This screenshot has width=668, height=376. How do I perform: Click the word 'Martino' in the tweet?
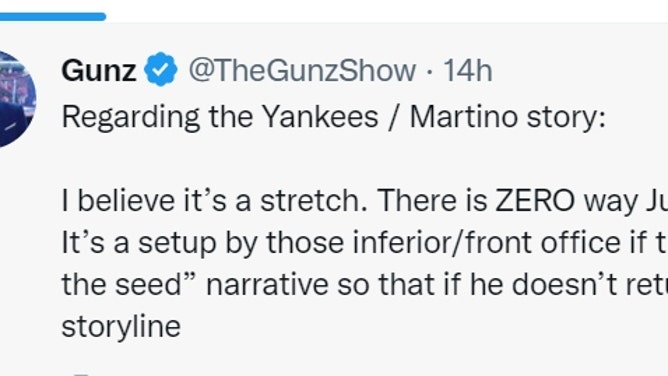(464, 116)
